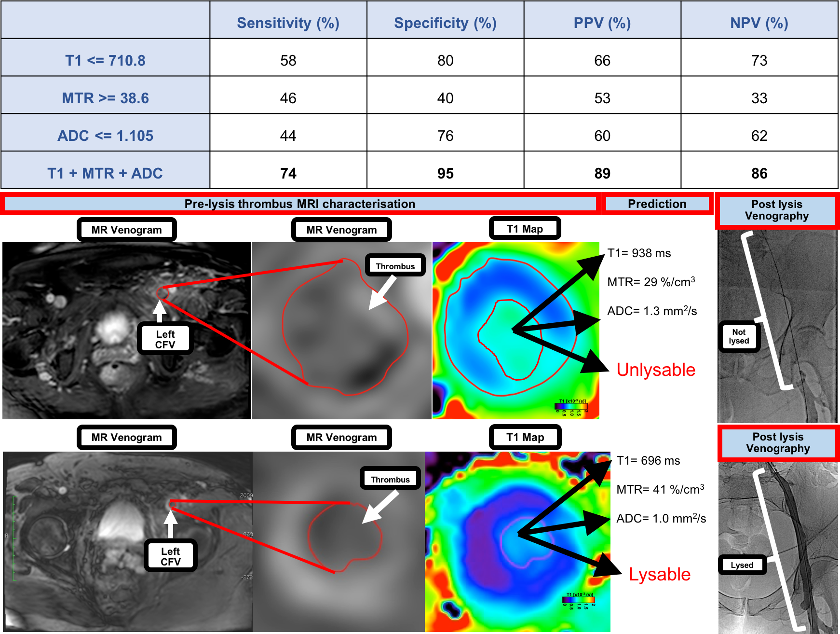This screenshot has width=840, height=634.
Task: Click the Lysed label on venography
Action: (742, 565)
